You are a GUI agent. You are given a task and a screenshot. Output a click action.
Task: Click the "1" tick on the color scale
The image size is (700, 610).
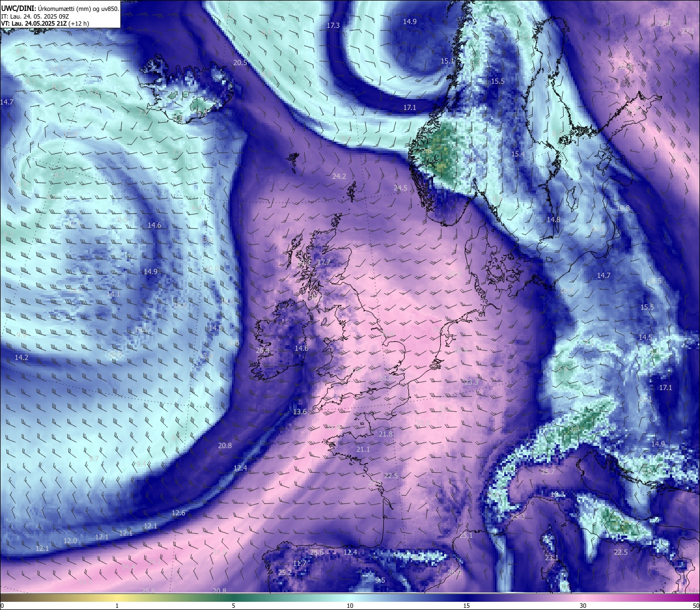coord(117,606)
